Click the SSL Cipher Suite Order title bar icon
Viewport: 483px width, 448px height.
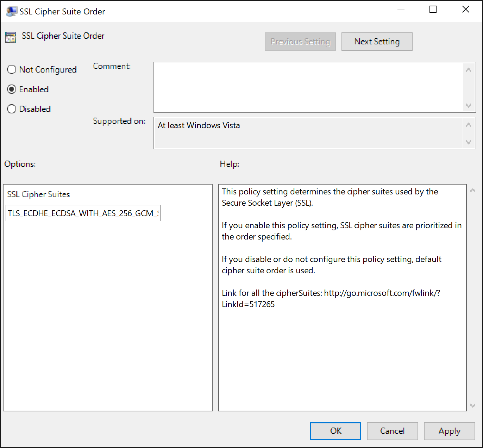pos(12,11)
